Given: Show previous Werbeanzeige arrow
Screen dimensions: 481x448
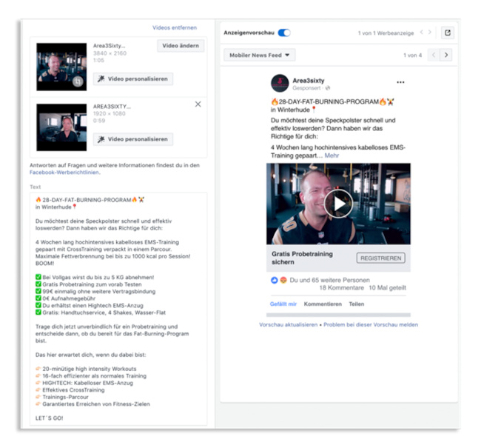Looking at the screenshot, I should point(422,32).
